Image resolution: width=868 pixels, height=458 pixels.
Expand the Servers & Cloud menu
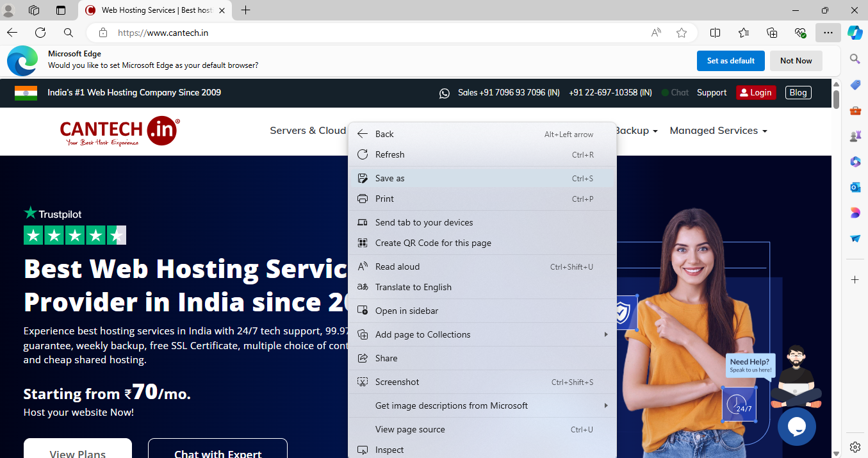307,130
